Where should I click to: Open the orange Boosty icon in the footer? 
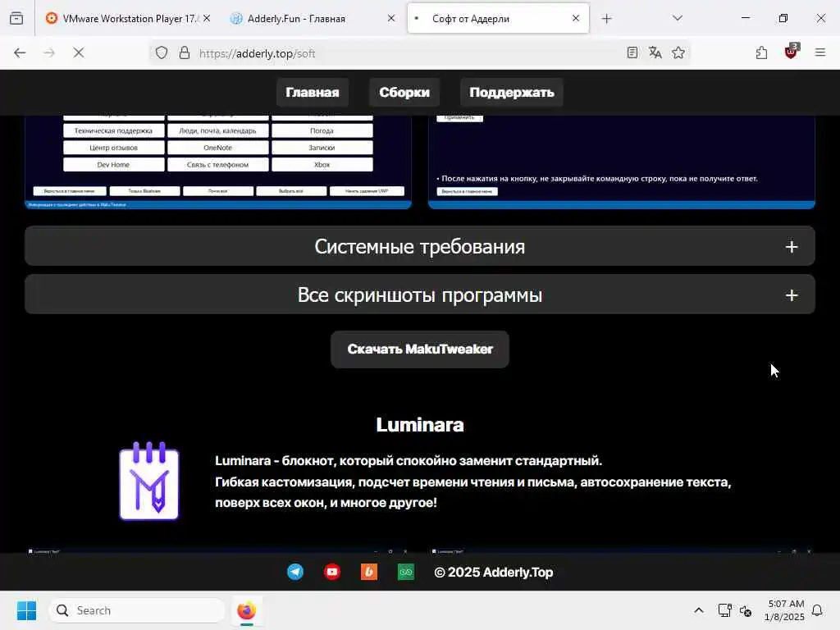pos(369,572)
